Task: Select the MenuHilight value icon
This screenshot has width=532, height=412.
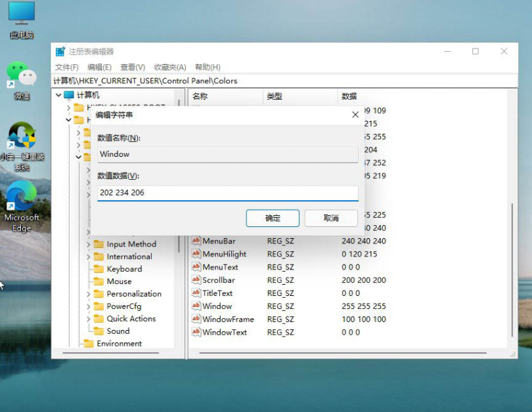Action: (196, 254)
